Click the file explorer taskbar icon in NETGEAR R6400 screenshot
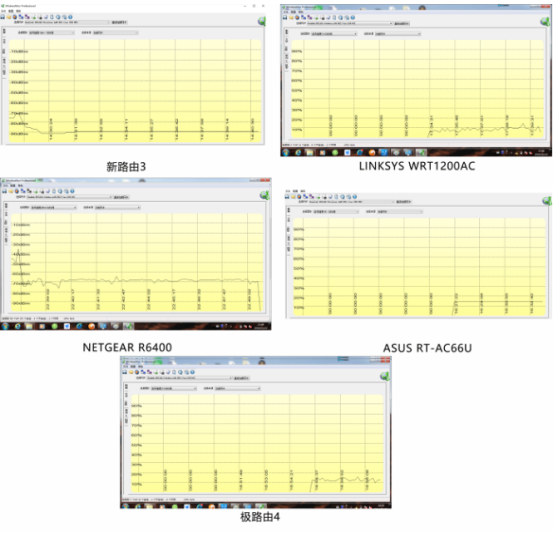The height and width of the screenshot is (533, 554). pos(29,326)
